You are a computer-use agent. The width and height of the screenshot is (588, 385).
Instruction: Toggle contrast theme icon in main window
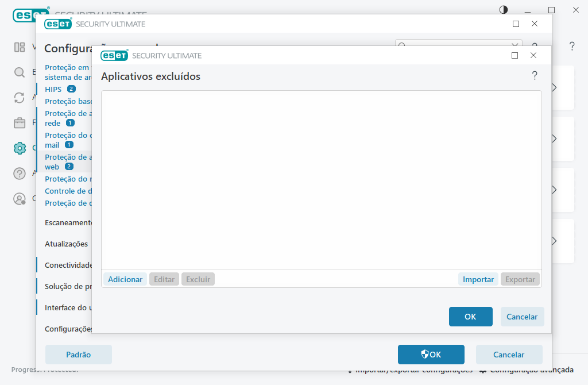504,10
